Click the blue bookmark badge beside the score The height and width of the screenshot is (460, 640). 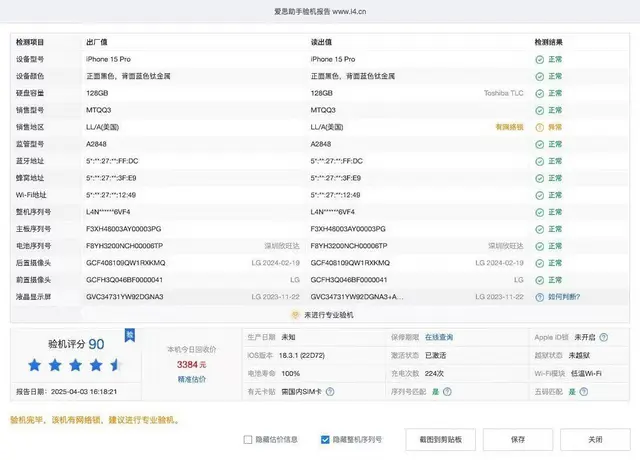click(130, 336)
